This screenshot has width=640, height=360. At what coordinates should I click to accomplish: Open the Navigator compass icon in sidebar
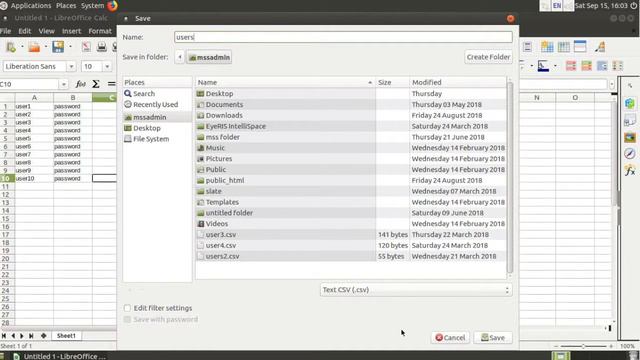[630, 153]
